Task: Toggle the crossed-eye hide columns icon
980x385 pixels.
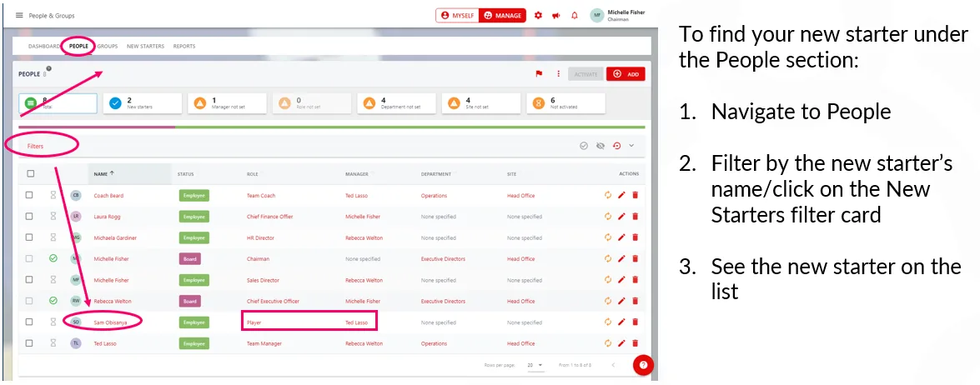Action: pyautogui.click(x=601, y=145)
